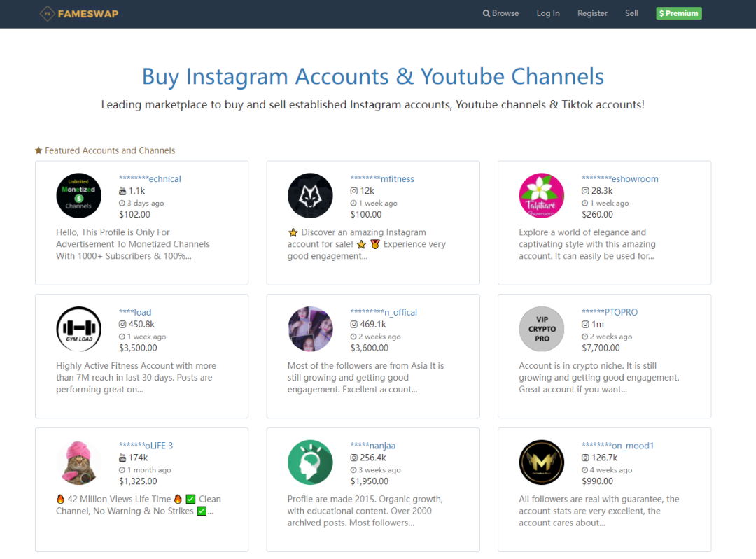Image resolution: width=756 pixels, height=559 pixels.
Task: Open the Register page
Action: [592, 13]
